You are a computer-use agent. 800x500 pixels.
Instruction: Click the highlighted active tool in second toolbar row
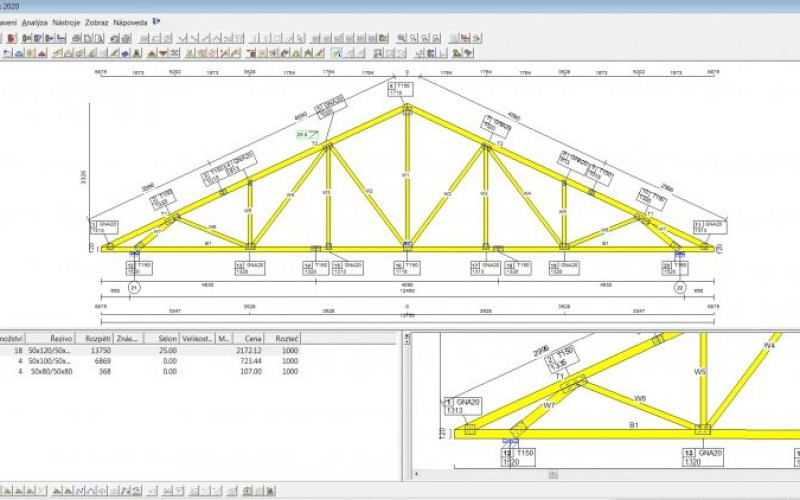click(x=336, y=53)
